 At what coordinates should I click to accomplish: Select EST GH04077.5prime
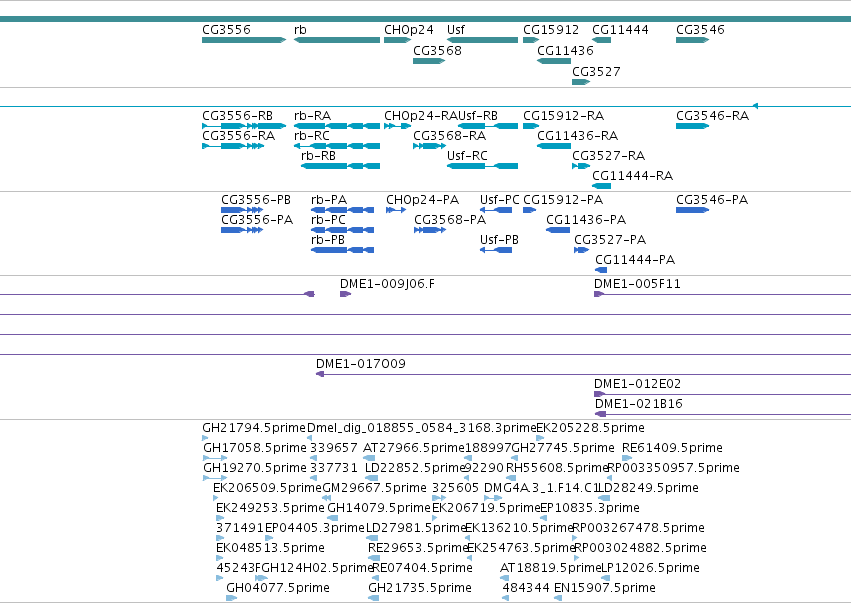pos(231,598)
